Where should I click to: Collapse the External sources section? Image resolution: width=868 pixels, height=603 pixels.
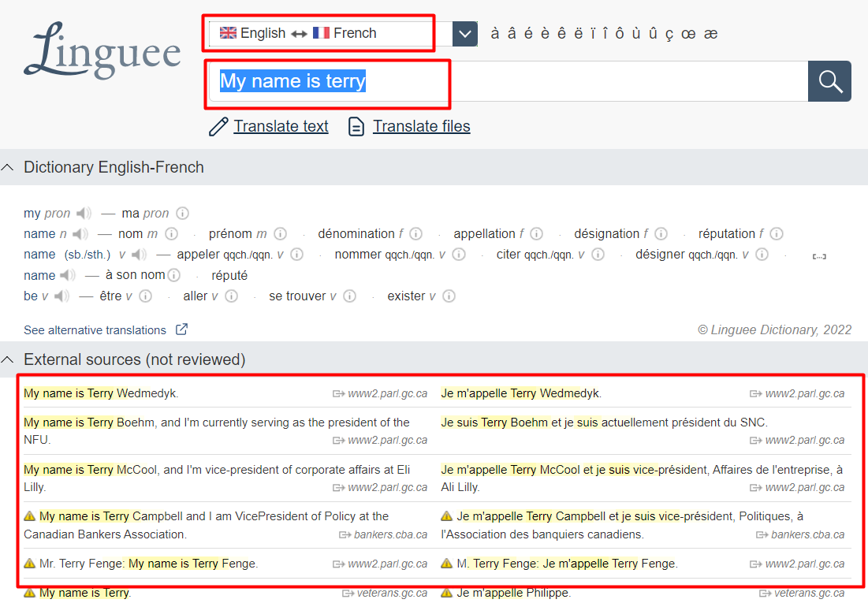8,360
